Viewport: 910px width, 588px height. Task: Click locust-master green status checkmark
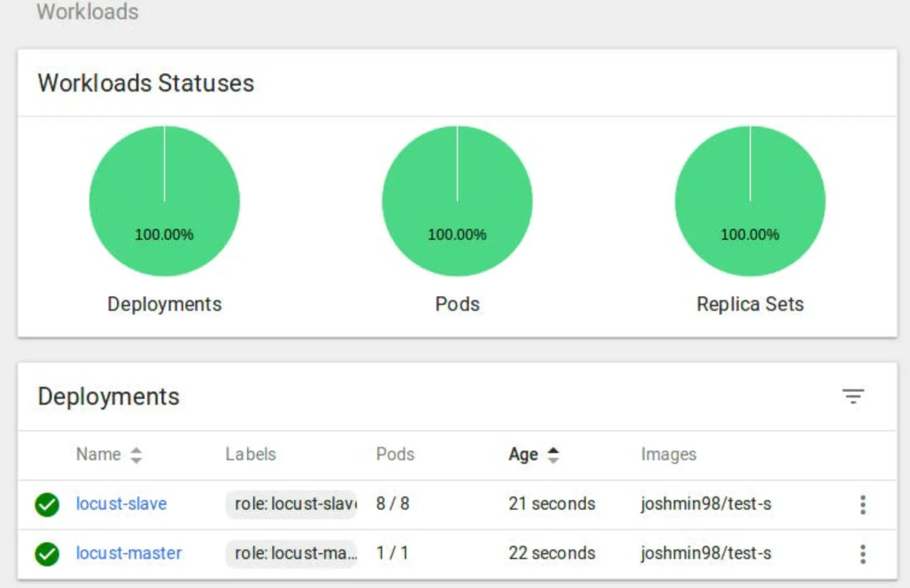[47, 554]
